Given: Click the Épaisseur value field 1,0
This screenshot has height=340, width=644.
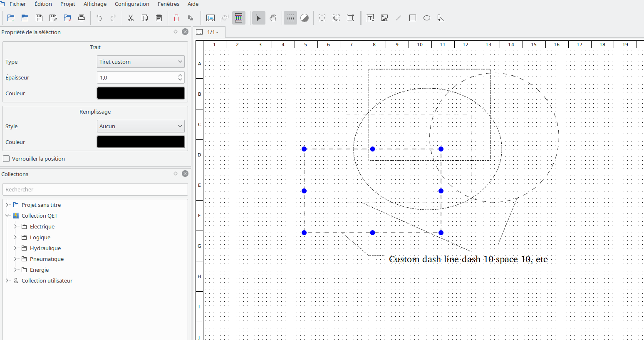Looking at the screenshot, I should (137, 77).
